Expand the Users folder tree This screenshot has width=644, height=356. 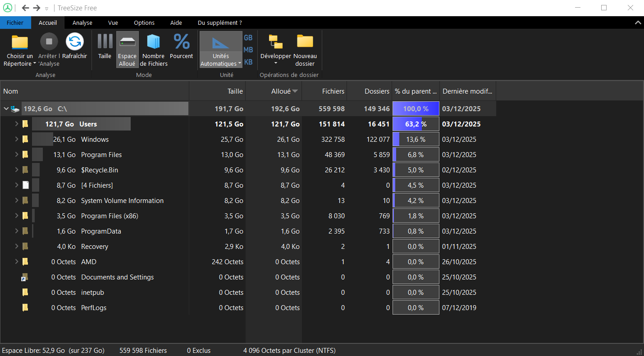coord(17,124)
